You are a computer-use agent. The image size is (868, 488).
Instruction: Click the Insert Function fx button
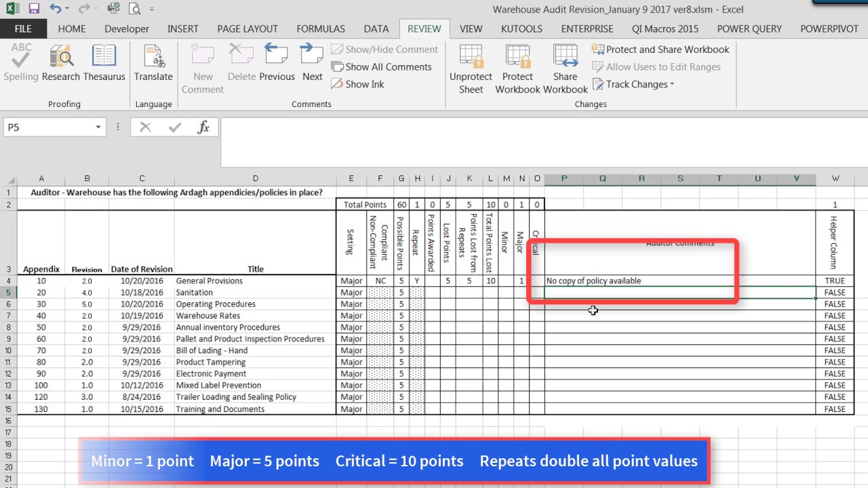point(203,127)
